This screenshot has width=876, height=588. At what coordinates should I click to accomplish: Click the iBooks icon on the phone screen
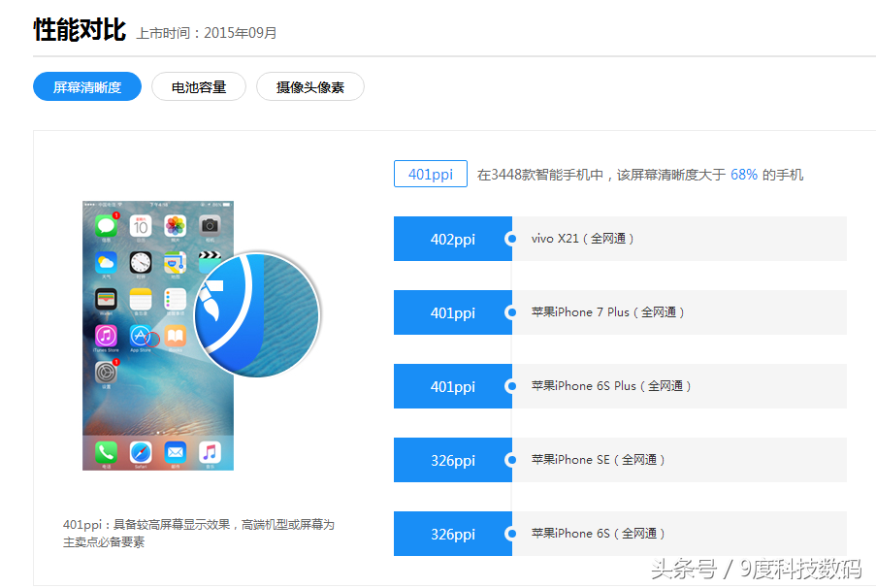coord(175,336)
